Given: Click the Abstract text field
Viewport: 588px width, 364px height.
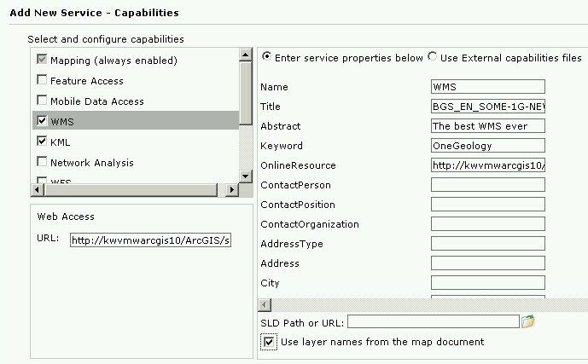Looking at the screenshot, I should pyautogui.click(x=488, y=126).
